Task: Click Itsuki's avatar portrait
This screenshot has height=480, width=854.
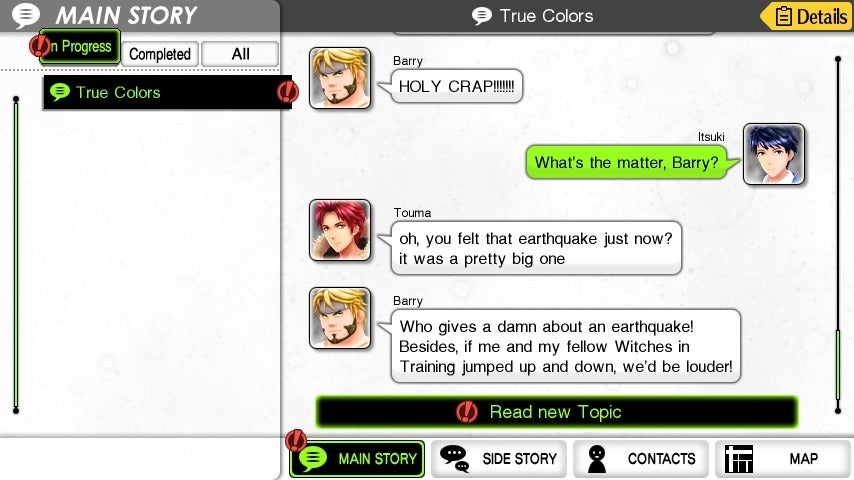Action: (x=774, y=154)
